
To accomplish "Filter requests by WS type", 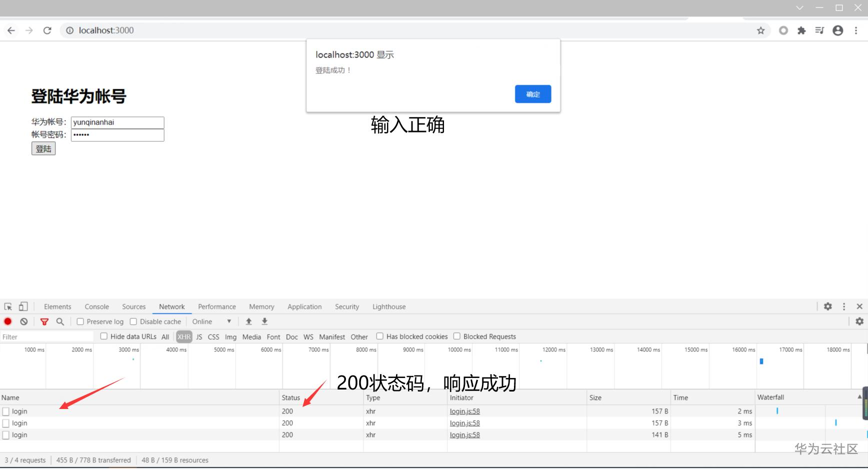I will pos(308,337).
